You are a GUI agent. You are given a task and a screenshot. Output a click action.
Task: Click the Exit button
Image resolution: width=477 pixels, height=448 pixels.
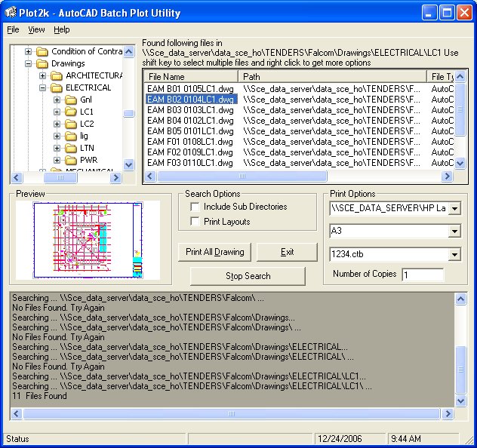[x=287, y=252]
